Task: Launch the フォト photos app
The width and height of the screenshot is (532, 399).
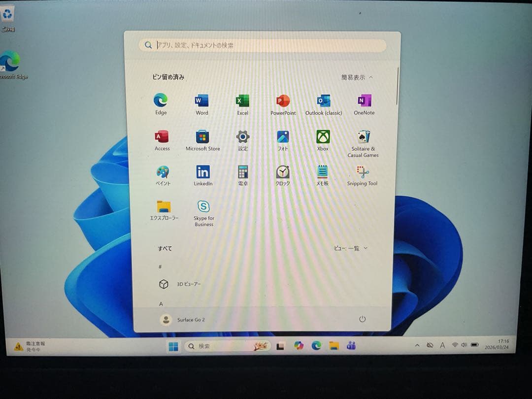Action: pyautogui.click(x=283, y=140)
